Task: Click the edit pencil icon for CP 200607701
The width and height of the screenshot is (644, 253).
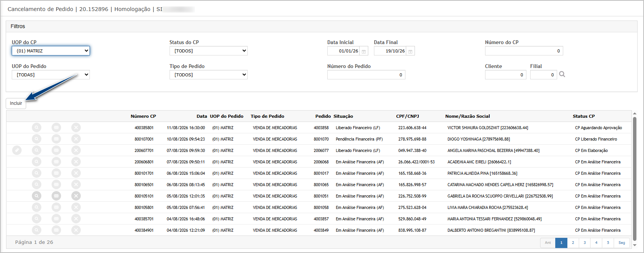Action: click(x=17, y=150)
